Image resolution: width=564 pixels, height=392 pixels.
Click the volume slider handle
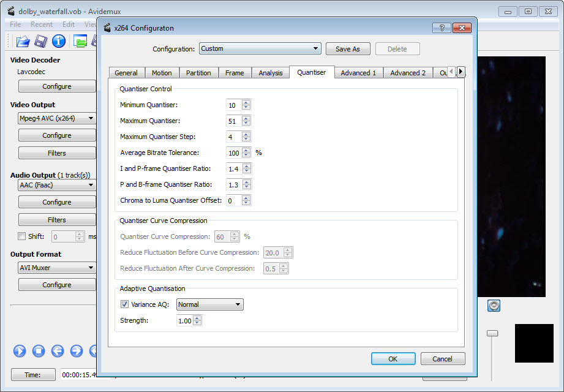tap(492, 333)
